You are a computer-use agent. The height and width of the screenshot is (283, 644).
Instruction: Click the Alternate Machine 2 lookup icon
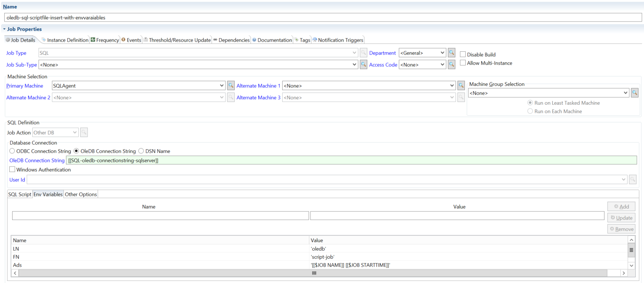[x=231, y=98]
